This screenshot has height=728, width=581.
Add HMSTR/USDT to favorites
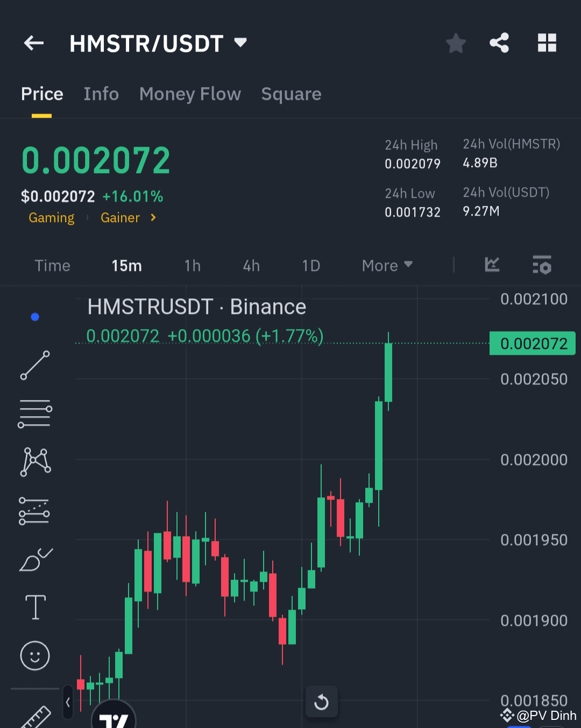tap(456, 43)
